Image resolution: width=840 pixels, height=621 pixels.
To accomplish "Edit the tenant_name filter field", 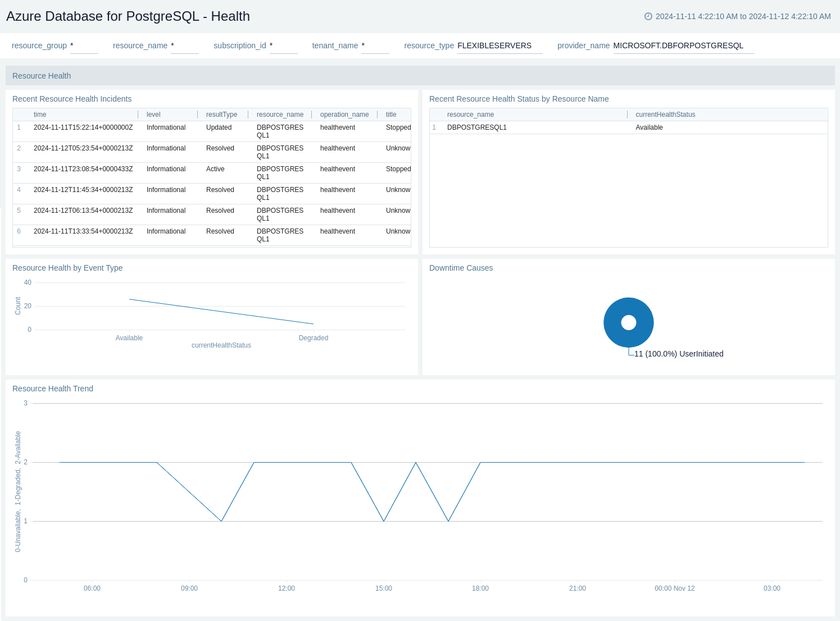I will click(x=375, y=45).
